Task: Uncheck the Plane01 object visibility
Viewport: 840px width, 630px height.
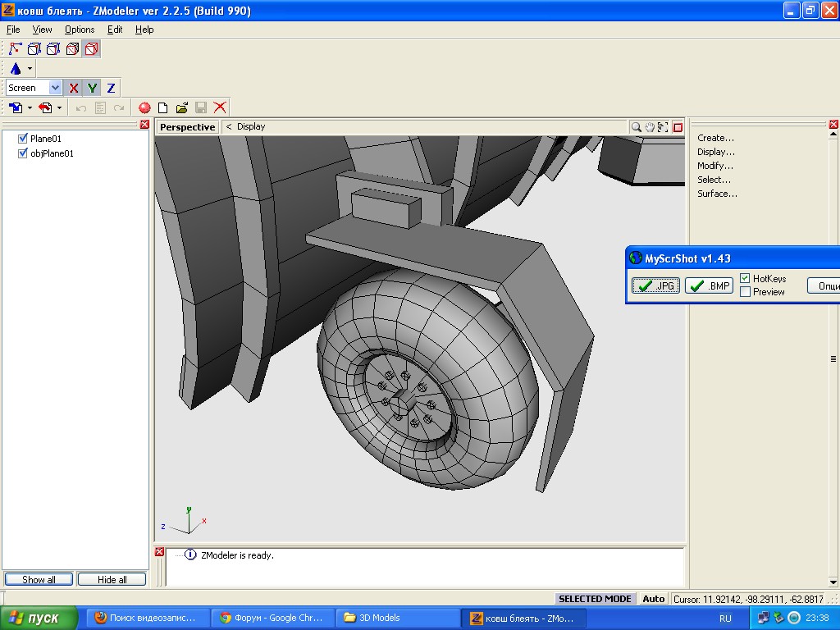Action: click(x=23, y=139)
